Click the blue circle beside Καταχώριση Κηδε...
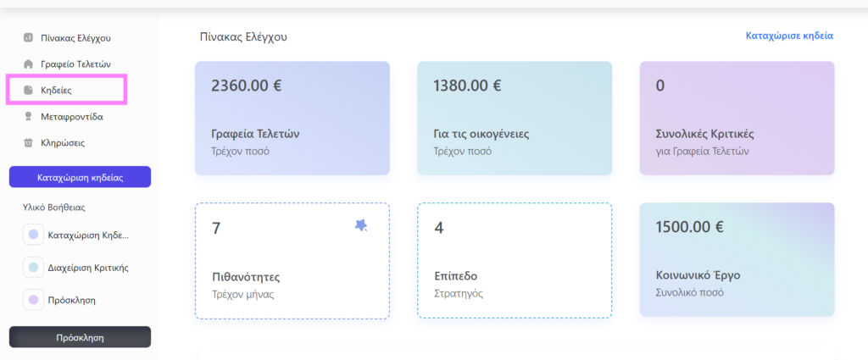 coord(33,235)
